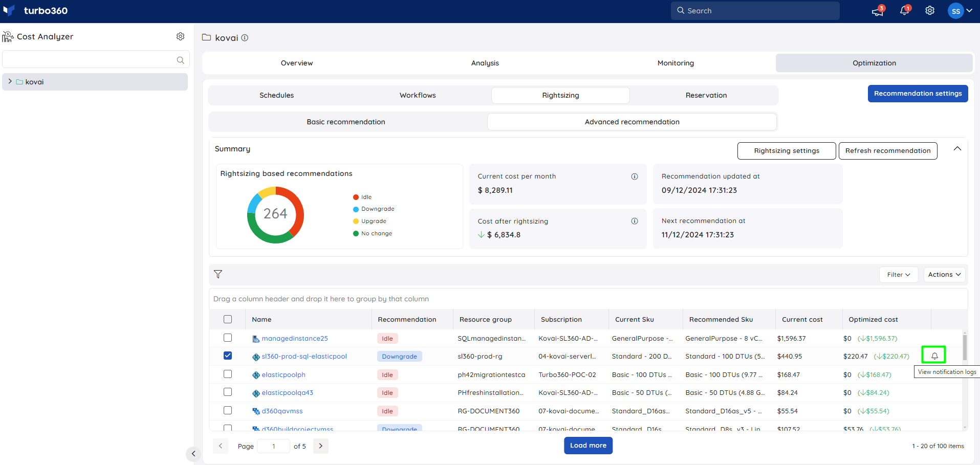This screenshot has width=980, height=465.
Task: Open the global settings gear icon
Action: click(930, 11)
